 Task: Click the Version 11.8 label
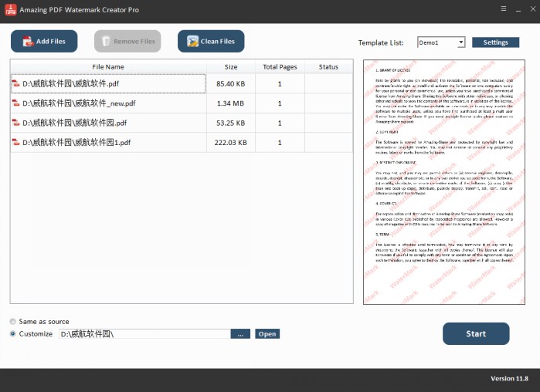(x=509, y=378)
